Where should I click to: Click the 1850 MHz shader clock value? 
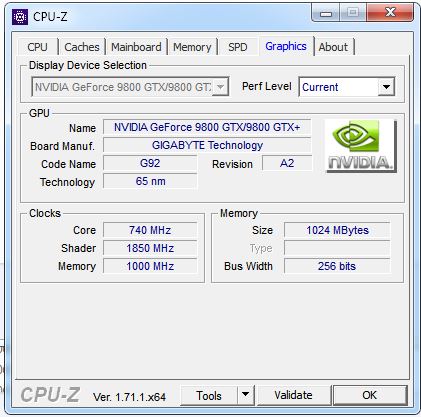click(150, 248)
